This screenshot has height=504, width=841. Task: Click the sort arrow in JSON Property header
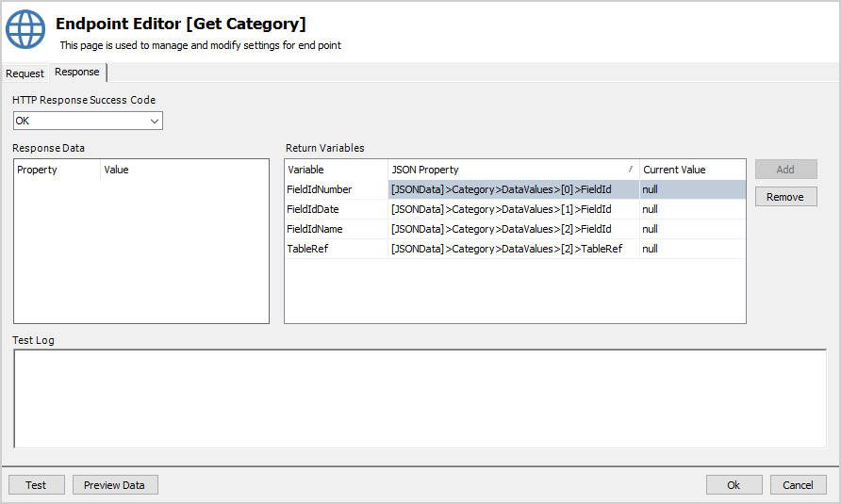point(630,169)
